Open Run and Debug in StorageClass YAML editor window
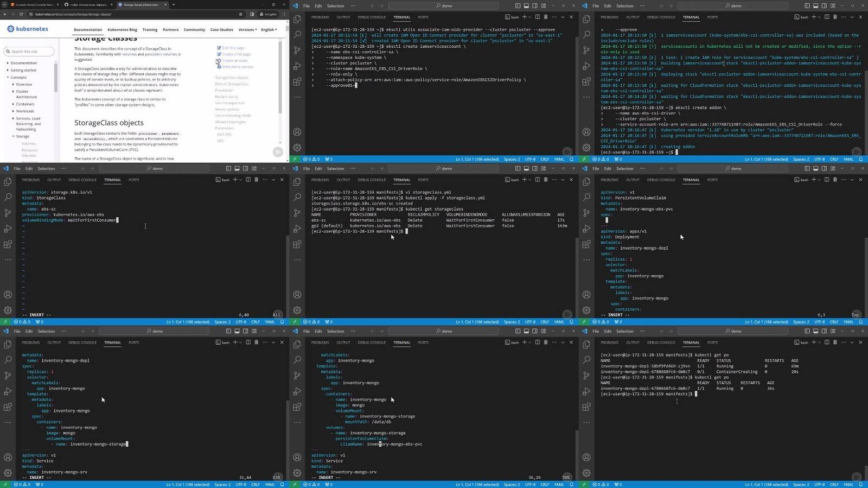 (8, 229)
